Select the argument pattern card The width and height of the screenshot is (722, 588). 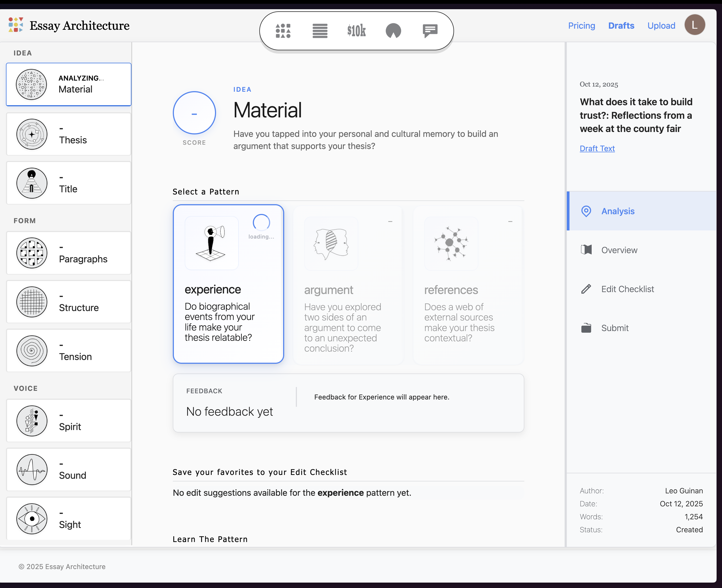click(x=348, y=285)
